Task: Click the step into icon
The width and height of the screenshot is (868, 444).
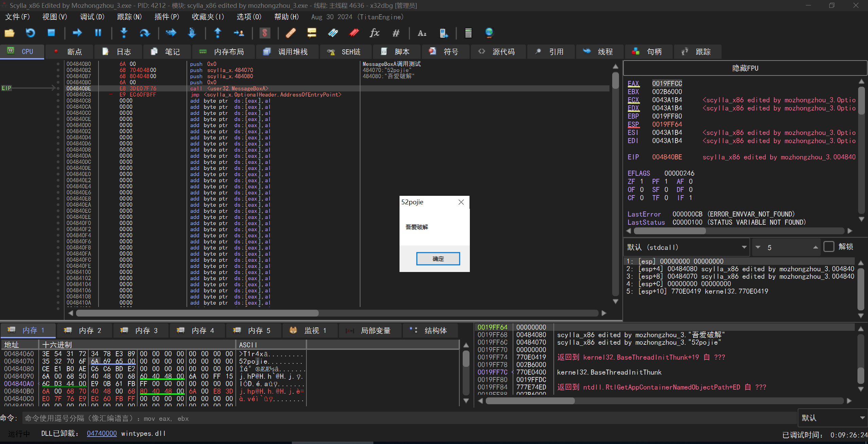Action: coord(124,33)
